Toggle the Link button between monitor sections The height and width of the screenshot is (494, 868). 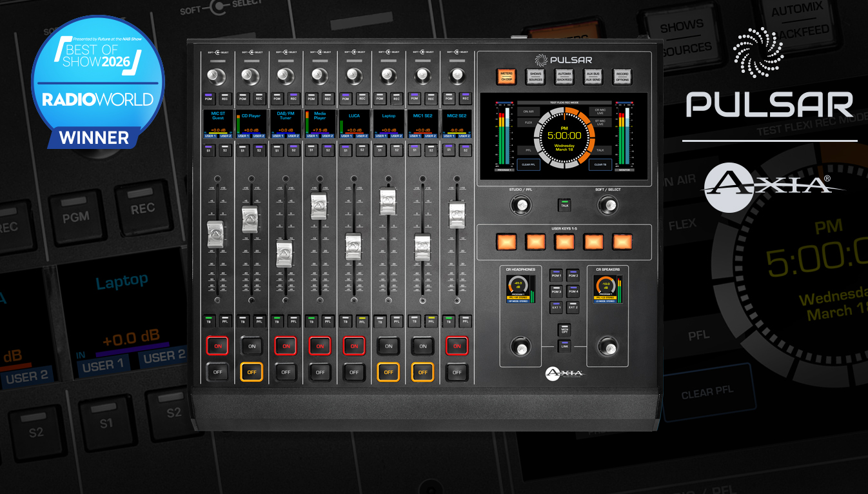564,346
